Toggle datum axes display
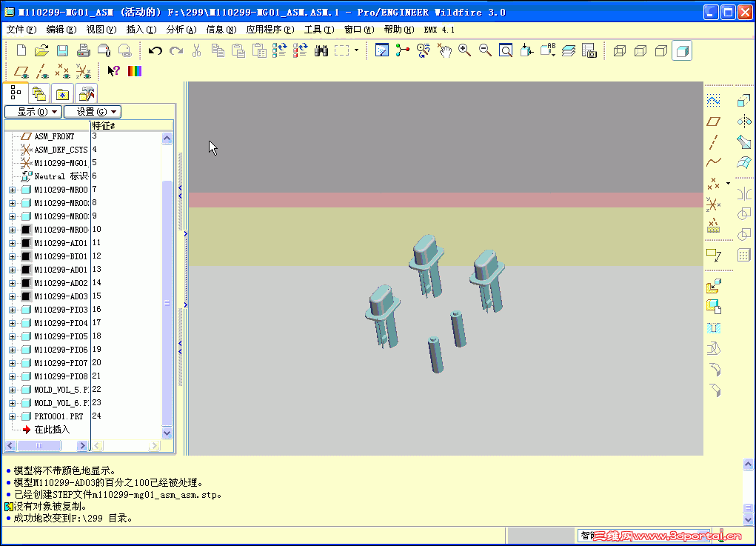Image resolution: width=756 pixels, height=546 pixels. click(42, 71)
